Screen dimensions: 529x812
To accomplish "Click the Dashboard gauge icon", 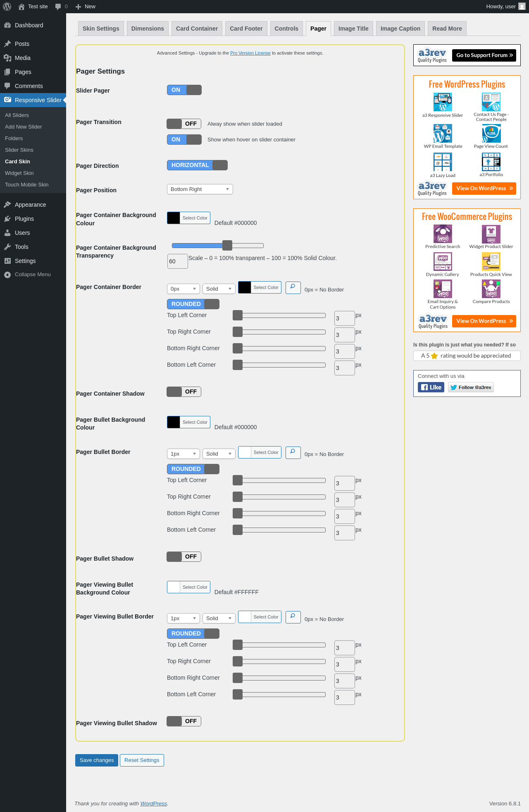I will click(7, 25).
